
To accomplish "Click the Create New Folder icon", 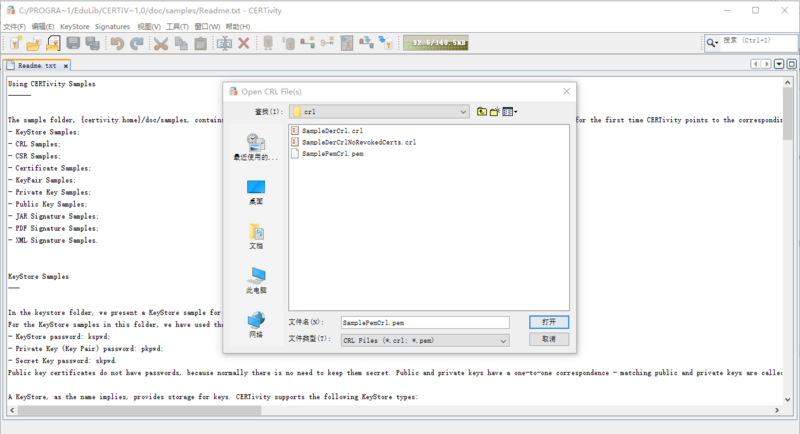I will tap(494, 111).
